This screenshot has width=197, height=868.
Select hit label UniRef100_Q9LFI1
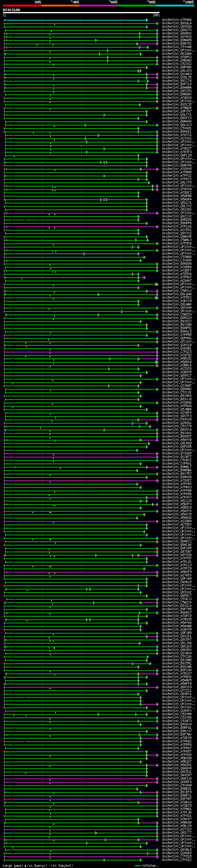[177, 115]
